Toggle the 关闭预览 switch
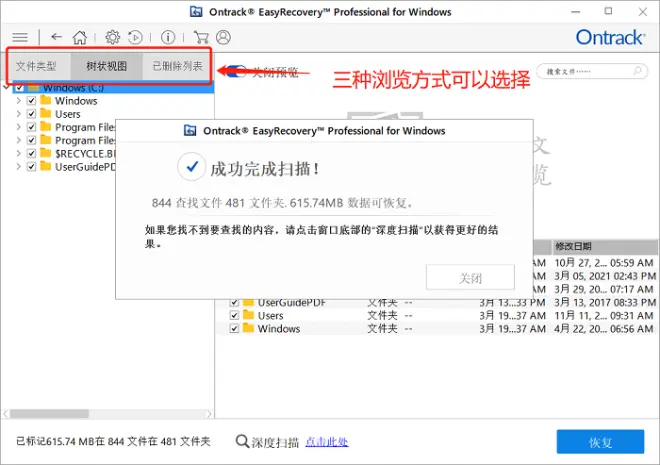The width and height of the screenshot is (660, 465). click(x=236, y=71)
